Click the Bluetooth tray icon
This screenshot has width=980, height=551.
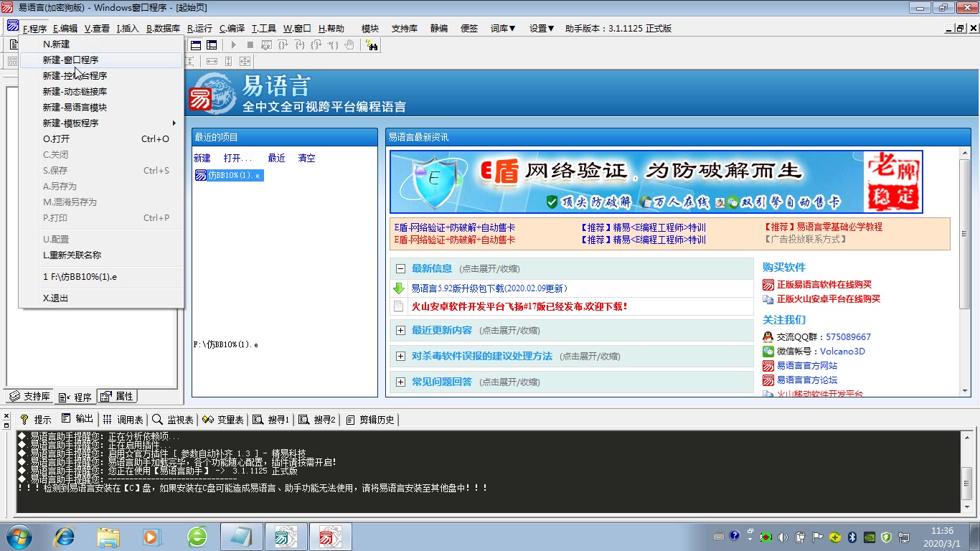click(x=852, y=537)
